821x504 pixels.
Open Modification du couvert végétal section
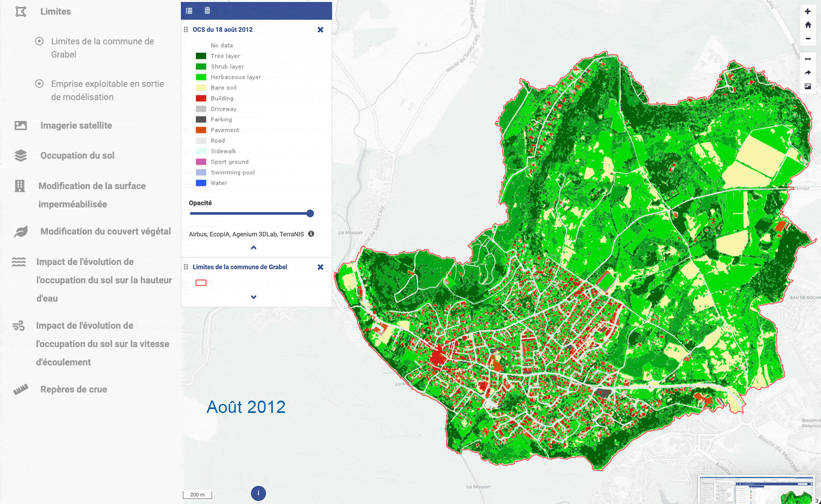[105, 231]
